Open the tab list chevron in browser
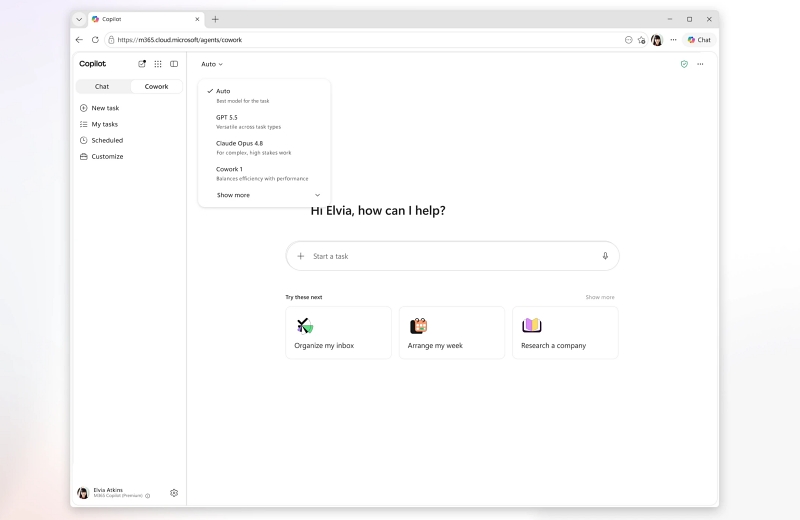Viewport: 800px width, 520px height. click(x=79, y=19)
